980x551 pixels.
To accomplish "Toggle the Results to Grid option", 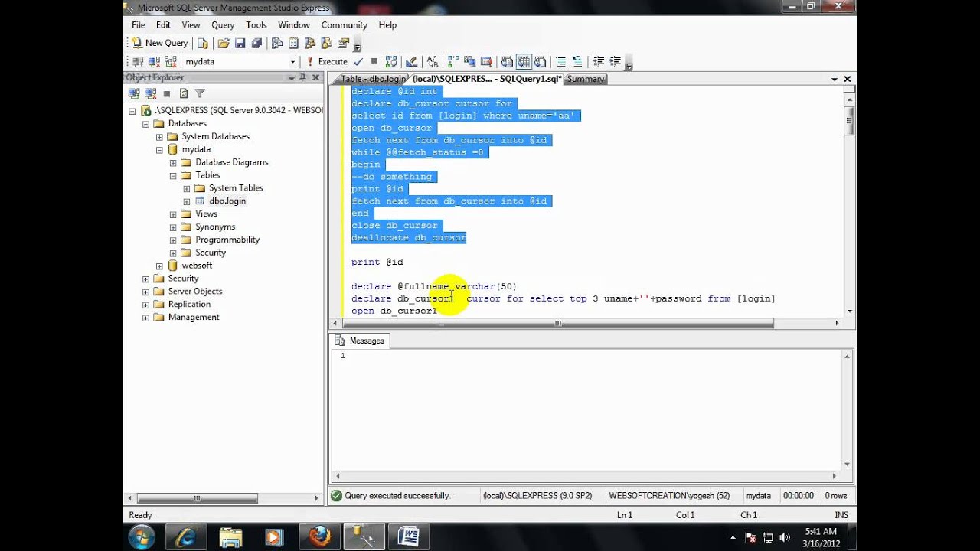I will [524, 62].
